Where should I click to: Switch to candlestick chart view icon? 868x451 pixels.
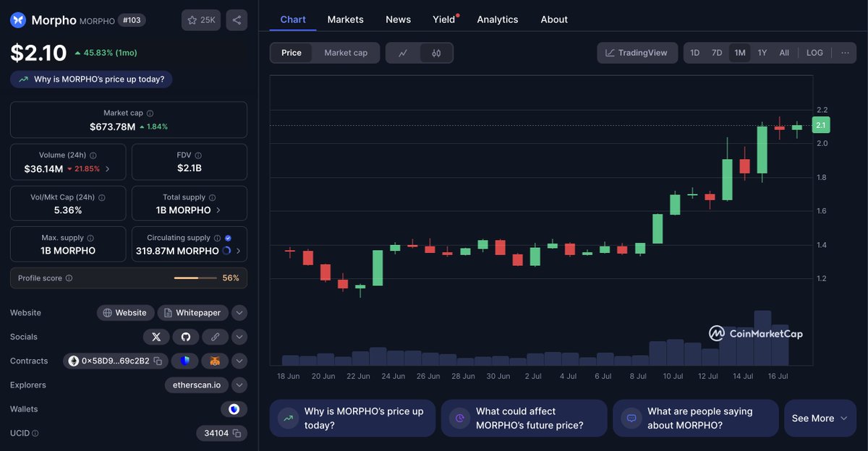[x=436, y=53]
